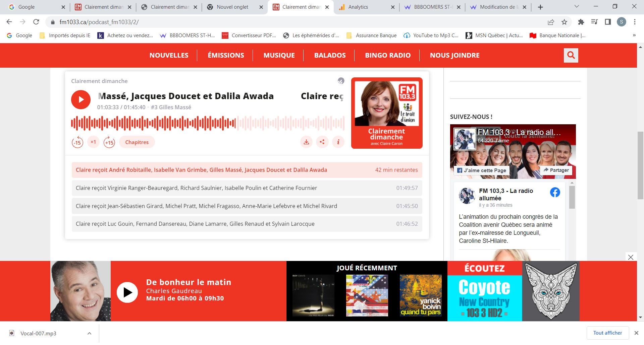Download the current podcast episode

306,142
